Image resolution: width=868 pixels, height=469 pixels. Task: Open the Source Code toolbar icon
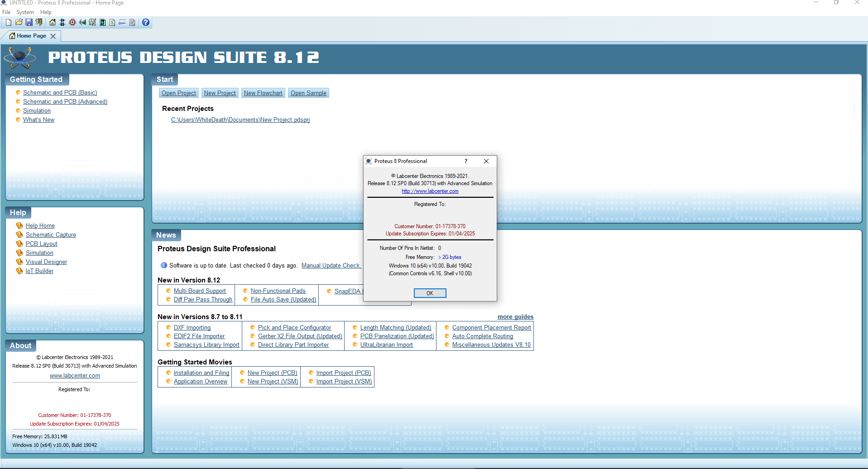point(122,22)
